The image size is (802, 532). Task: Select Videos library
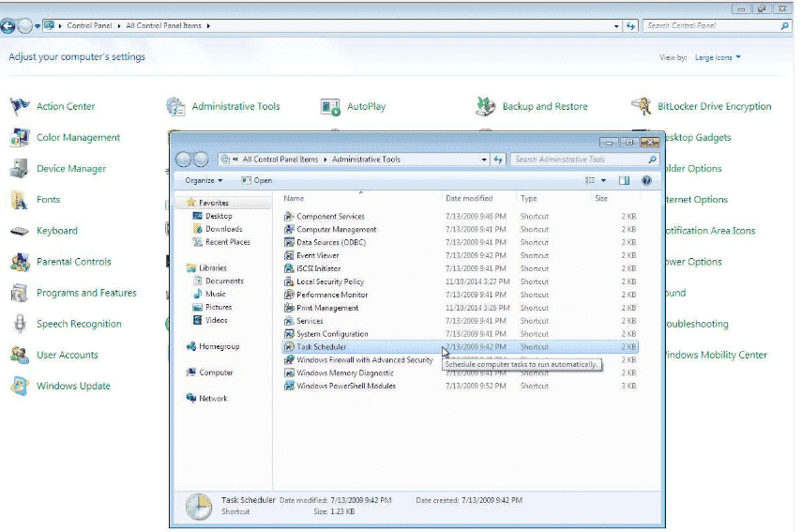point(217,320)
